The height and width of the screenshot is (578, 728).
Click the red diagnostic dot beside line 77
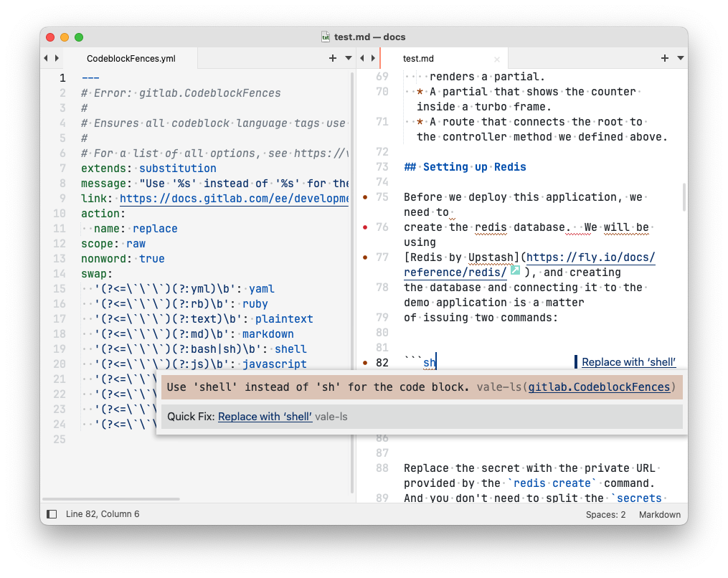tap(364, 257)
